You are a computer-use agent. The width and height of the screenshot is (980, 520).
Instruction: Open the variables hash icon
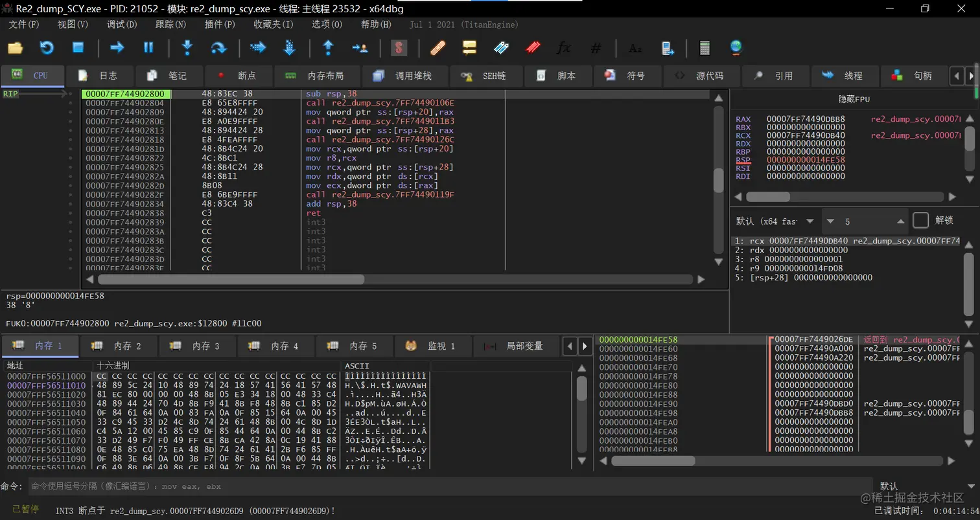[x=596, y=47]
